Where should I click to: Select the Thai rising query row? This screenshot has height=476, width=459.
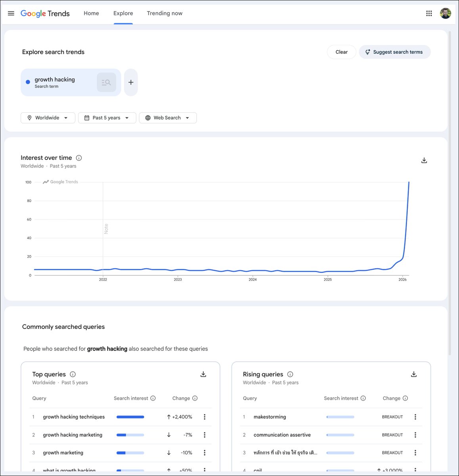[x=285, y=453]
